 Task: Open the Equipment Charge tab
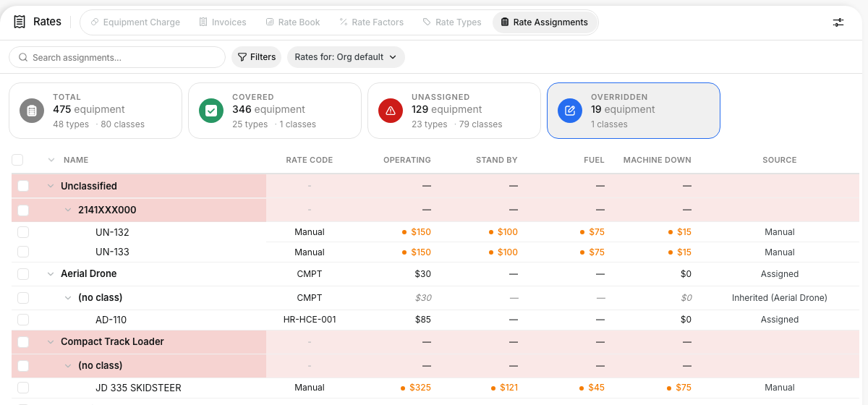coord(135,22)
